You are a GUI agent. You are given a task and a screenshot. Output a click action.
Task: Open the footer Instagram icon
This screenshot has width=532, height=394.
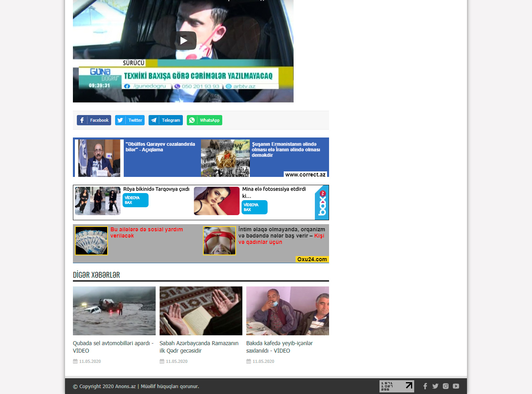(x=446, y=386)
